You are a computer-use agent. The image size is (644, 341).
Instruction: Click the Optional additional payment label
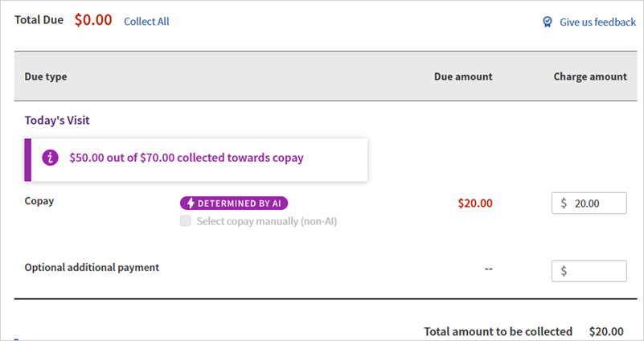click(92, 268)
